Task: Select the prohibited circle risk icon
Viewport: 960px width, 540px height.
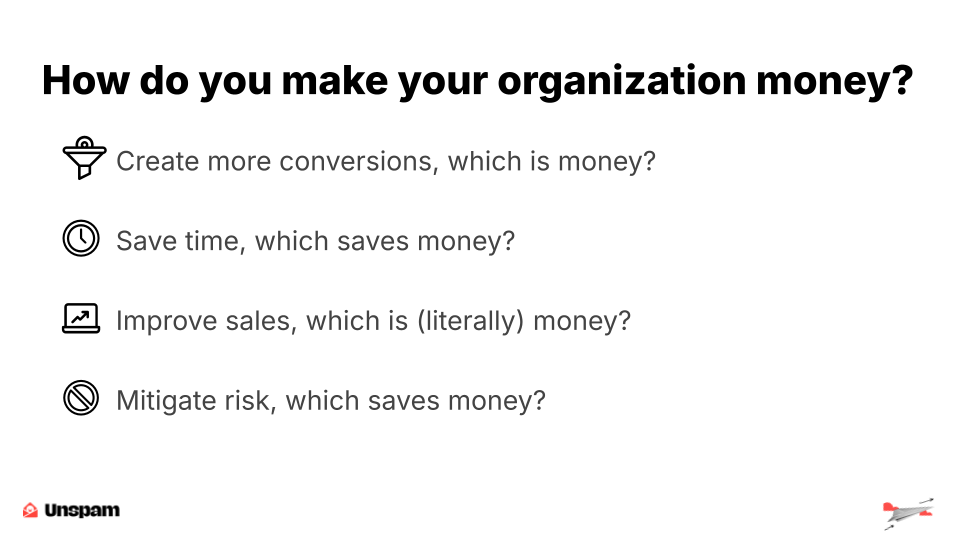Action: (81, 398)
